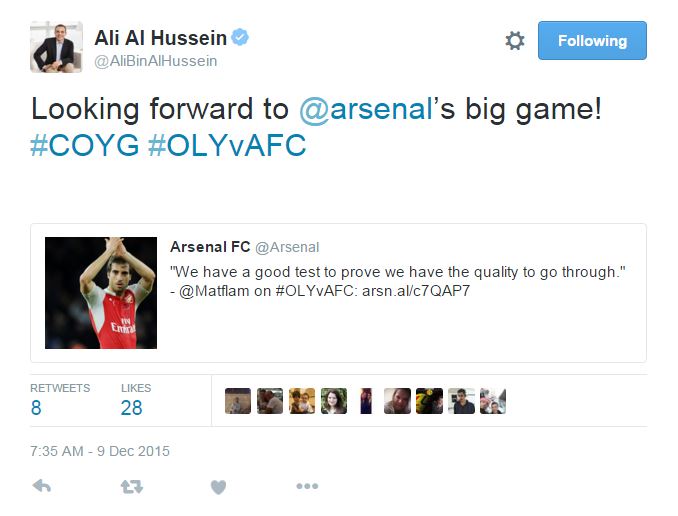Open the @AliBinAlHussein handle link
This screenshot has width=678, height=516.
tap(156, 61)
